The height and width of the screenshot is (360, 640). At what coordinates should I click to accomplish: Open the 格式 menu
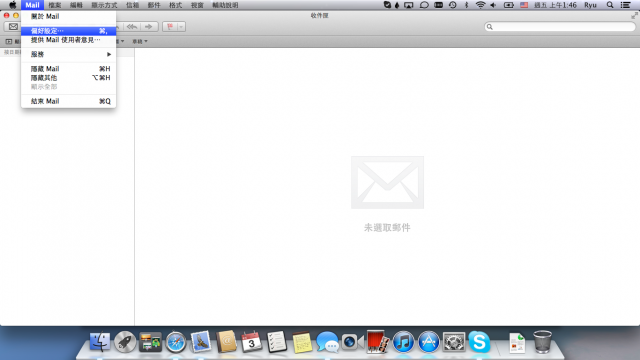point(176,5)
